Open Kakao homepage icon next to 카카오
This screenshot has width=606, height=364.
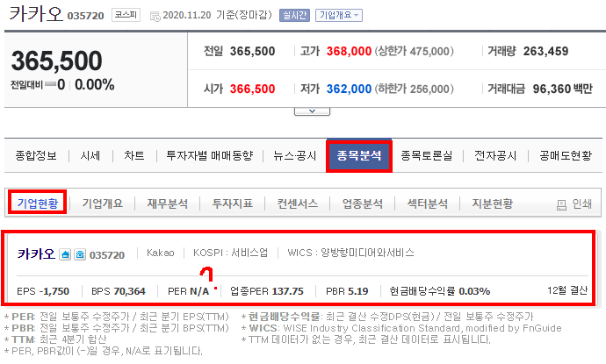pos(65,254)
